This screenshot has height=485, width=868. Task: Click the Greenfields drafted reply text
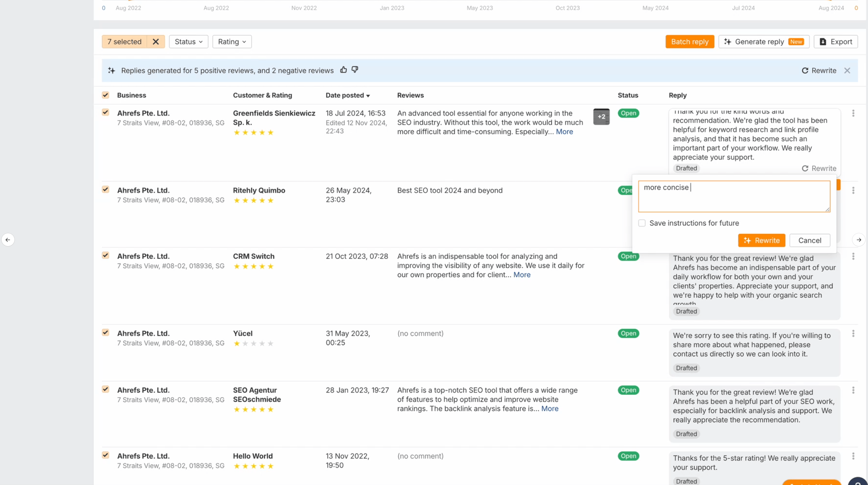click(x=750, y=135)
